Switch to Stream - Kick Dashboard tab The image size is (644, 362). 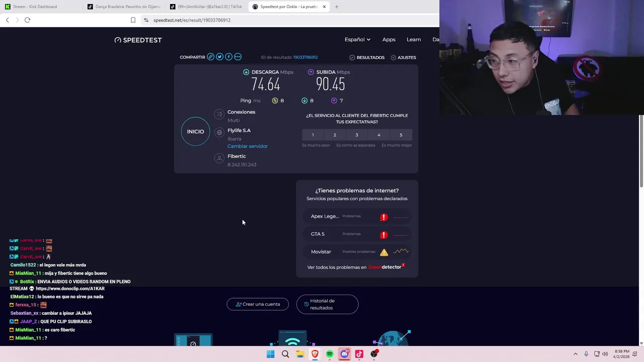40,7
